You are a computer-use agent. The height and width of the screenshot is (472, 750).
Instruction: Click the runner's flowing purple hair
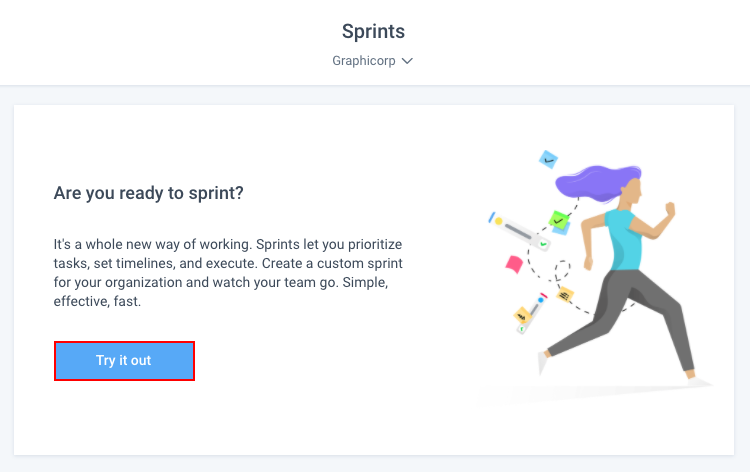coord(598,182)
